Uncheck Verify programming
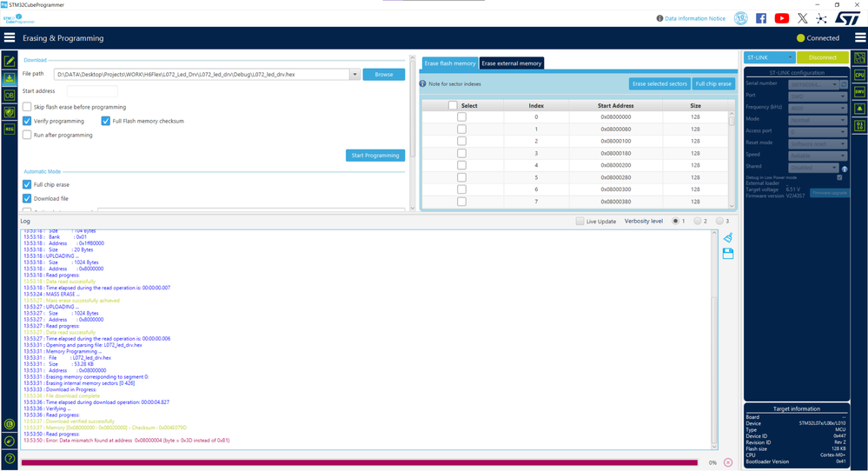Image resolution: width=868 pixels, height=471 pixels. 27,121
